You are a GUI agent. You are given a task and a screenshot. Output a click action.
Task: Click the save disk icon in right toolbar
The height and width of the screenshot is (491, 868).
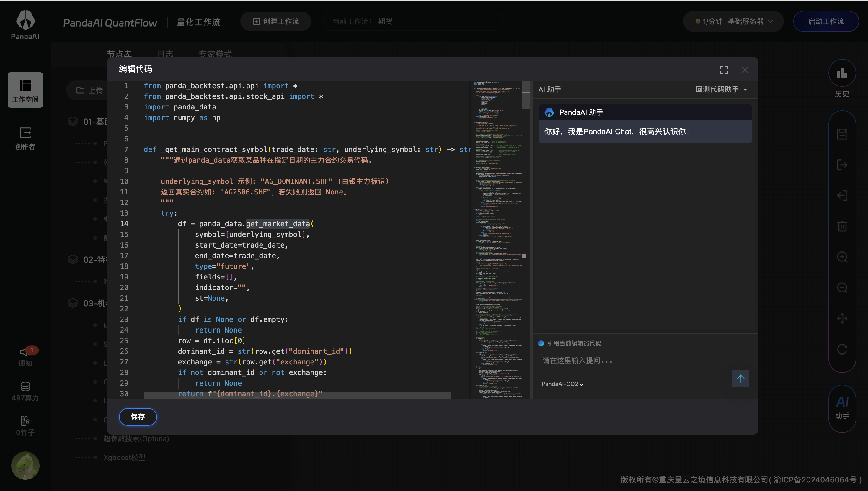(842, 134)
